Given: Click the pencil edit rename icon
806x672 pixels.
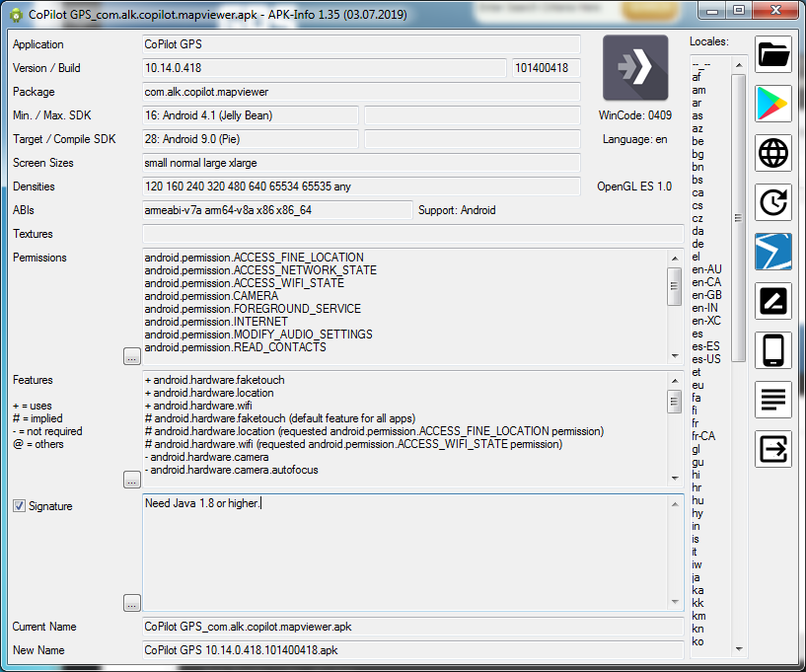Looking at the screenshot, I should tap(773, 301).
